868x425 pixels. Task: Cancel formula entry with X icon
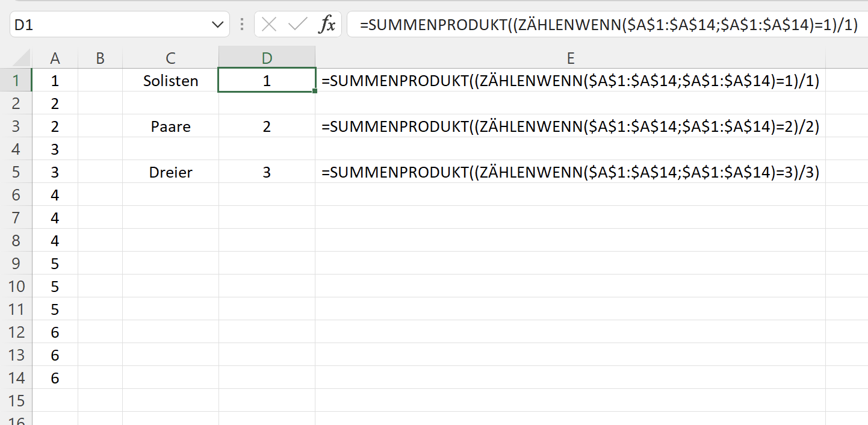(x=269, y=25)
